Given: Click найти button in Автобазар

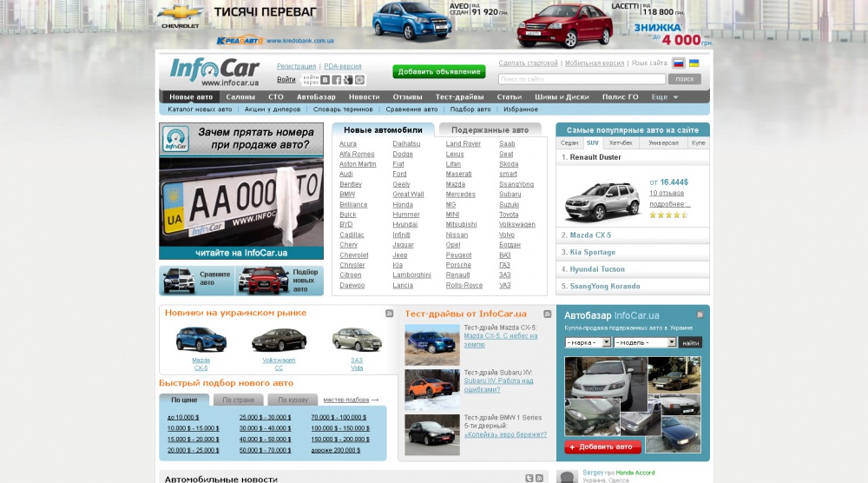Looking at the screenshot, I should coord(690,343).
